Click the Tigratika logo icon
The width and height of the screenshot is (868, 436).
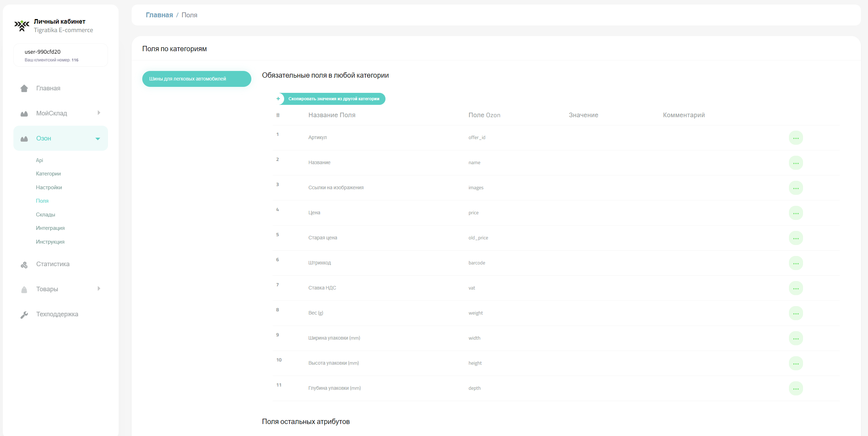coord(22,26)
